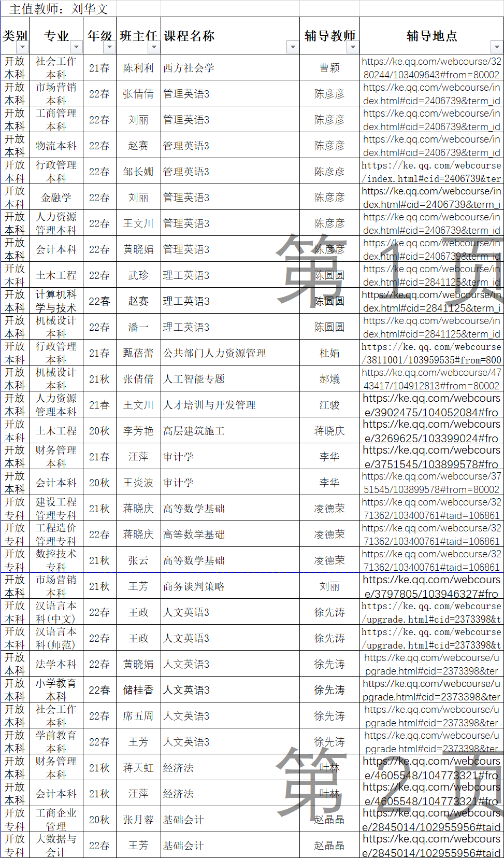504x858 pixels.
Task: Select the class teacher cell 张月蓉
Action: click(138, 819)
